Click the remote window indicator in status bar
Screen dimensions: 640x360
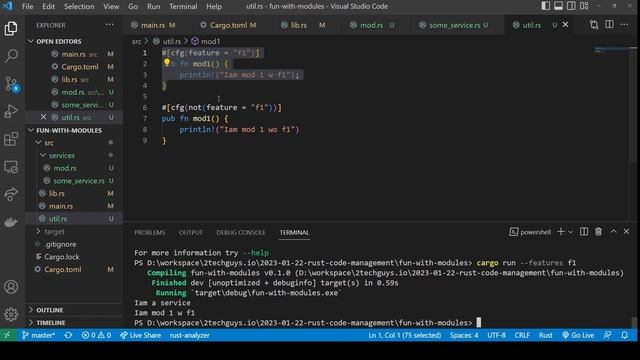[7, 335]
